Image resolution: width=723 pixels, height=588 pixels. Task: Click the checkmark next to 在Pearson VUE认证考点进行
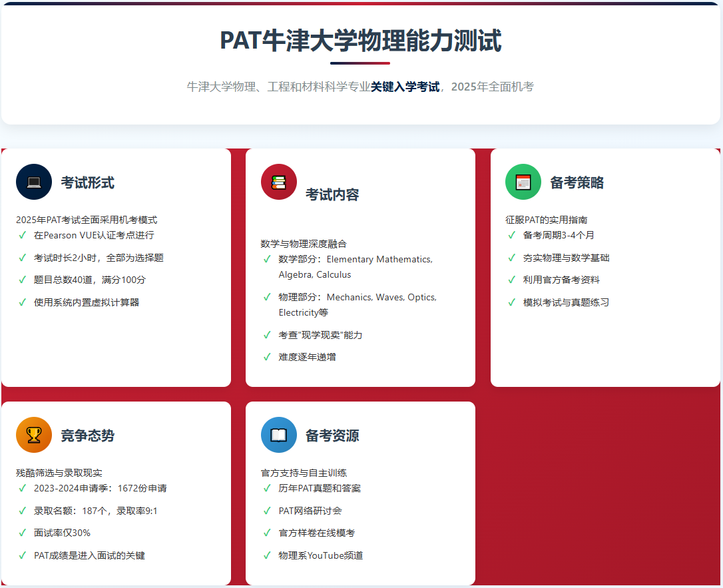click(23, 235)
